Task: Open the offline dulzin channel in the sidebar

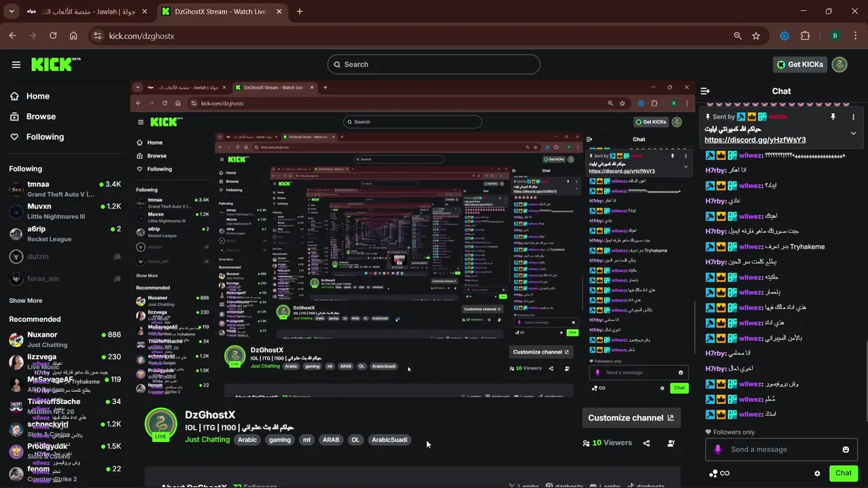Action: point(65,257)
